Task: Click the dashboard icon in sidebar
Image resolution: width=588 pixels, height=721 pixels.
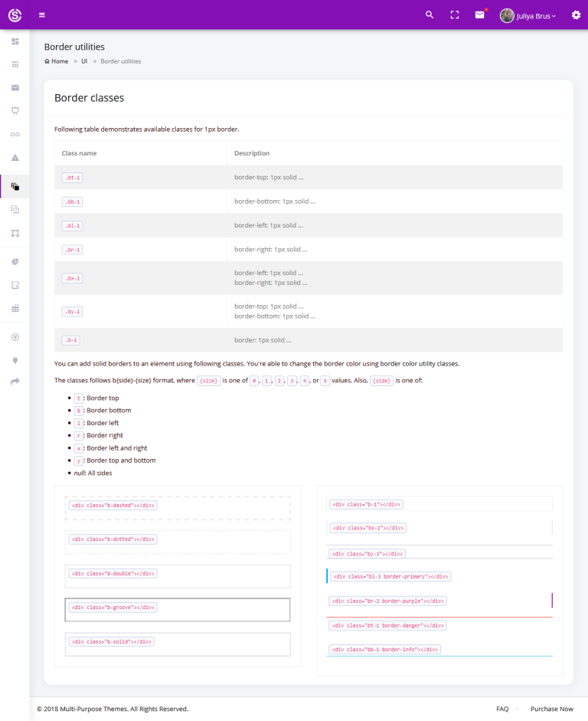Action: 15,41
